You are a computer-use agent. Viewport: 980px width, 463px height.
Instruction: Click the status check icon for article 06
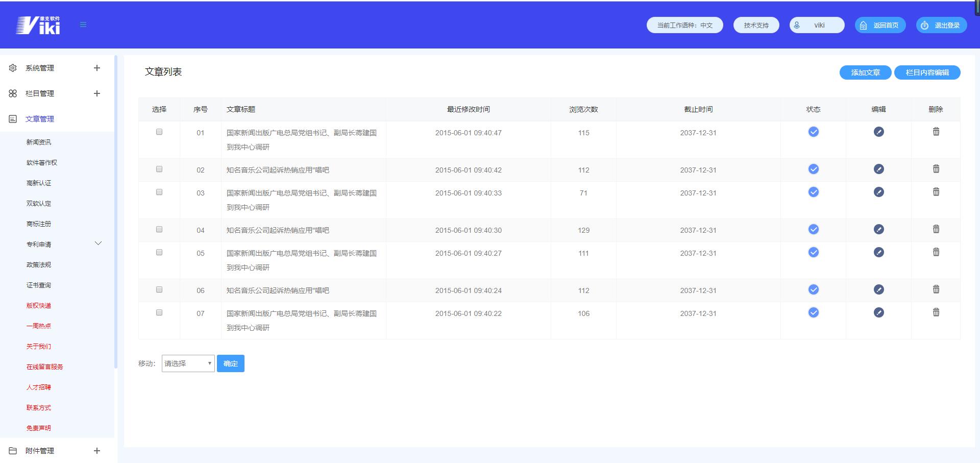click(813, 290)
